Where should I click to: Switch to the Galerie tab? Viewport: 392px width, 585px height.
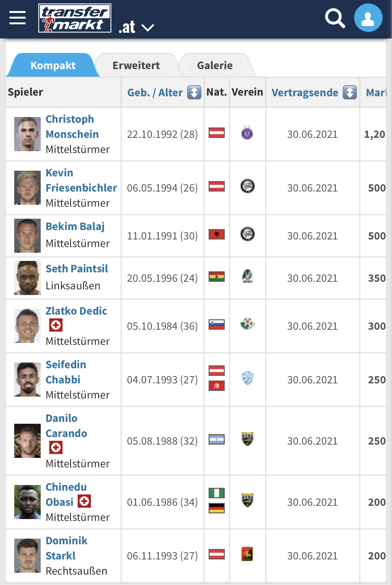click(x=215, y=65)
